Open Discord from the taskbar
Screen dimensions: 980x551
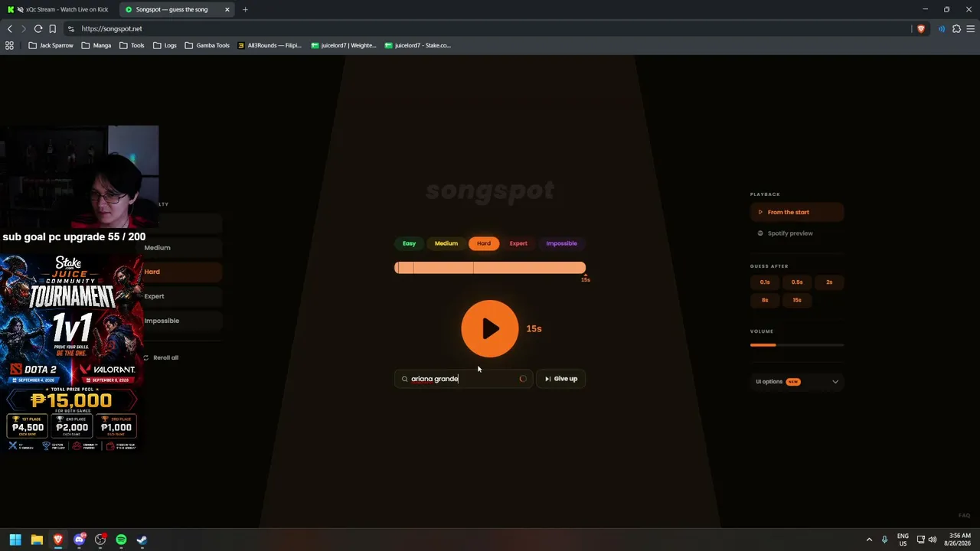click(79, 540)
